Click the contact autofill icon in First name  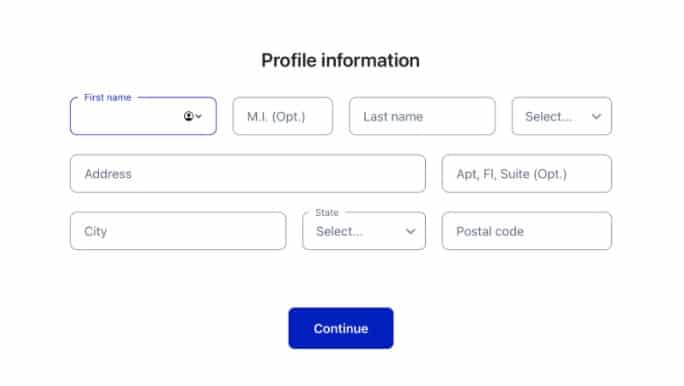(188, 116)
